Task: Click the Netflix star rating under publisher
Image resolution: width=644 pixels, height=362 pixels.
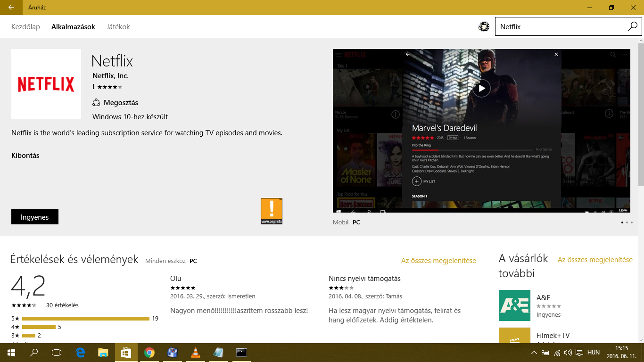Action: click(109, 87)
